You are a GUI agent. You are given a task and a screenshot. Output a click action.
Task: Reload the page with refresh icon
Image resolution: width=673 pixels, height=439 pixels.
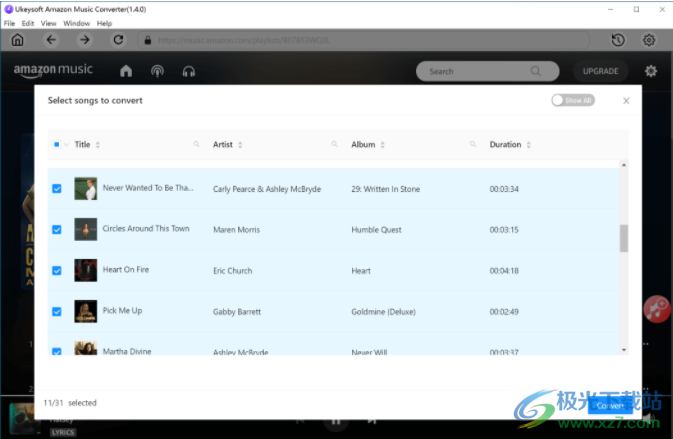[118, 40]
